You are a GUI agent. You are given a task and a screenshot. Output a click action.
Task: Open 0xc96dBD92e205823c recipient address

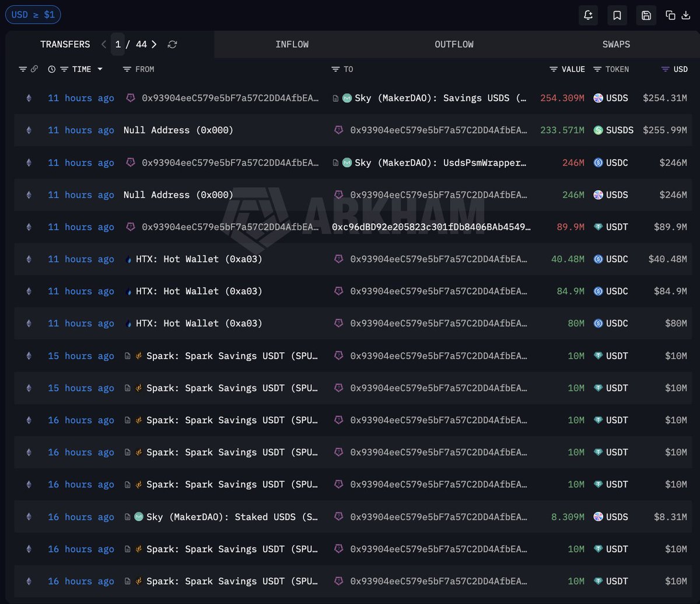point(432,227)
